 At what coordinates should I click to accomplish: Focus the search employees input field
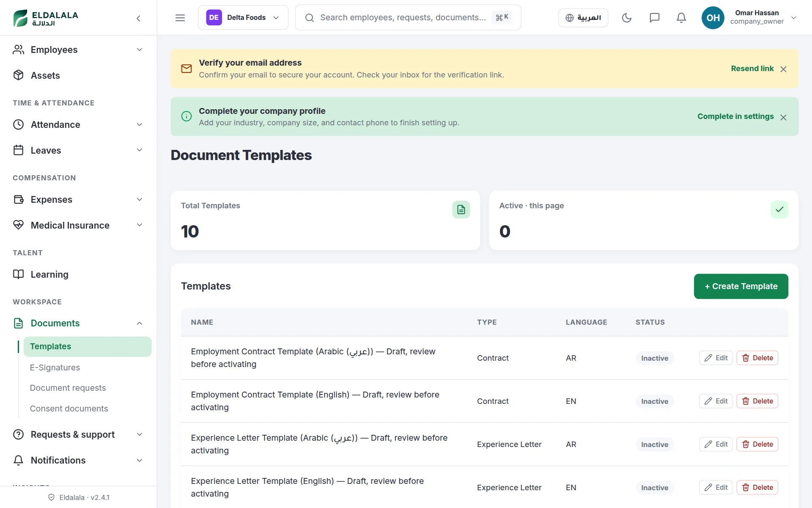(408, 18)
